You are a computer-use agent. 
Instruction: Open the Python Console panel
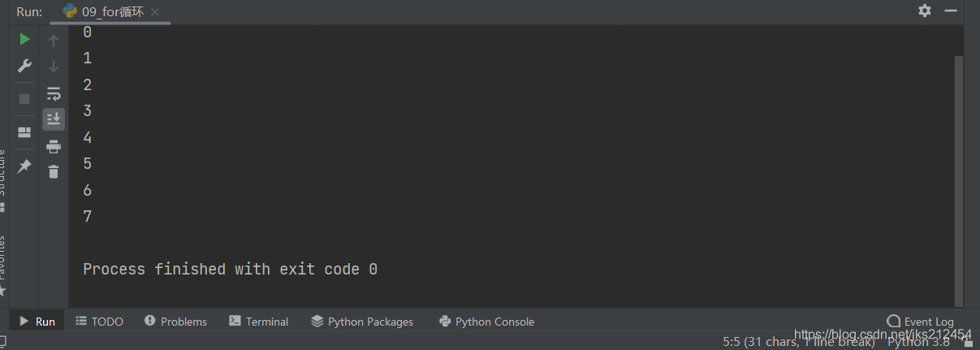pyautogui.click(x=486, y=322)
